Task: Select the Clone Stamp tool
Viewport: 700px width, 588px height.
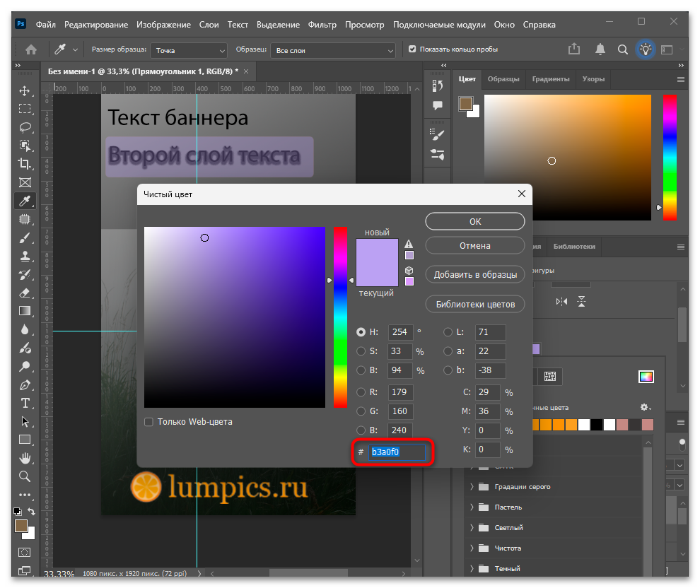Action: pos(25,256)
